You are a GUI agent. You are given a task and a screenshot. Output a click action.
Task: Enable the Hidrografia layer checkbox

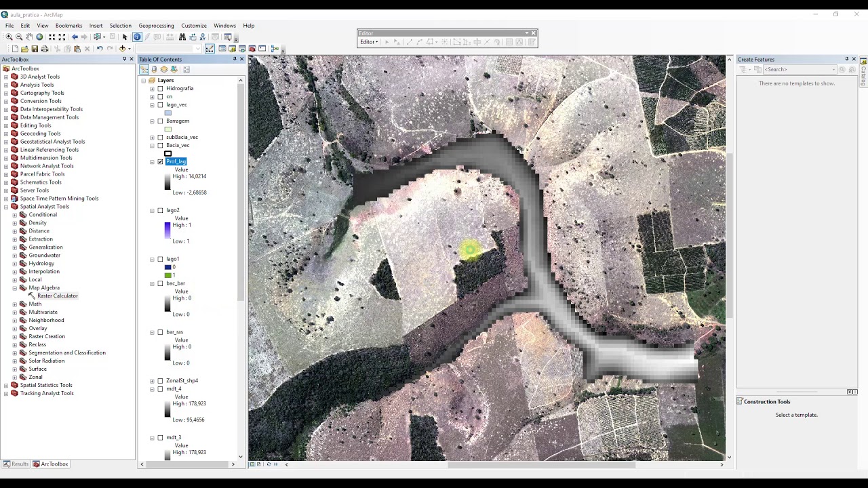[x=160, y=89]
